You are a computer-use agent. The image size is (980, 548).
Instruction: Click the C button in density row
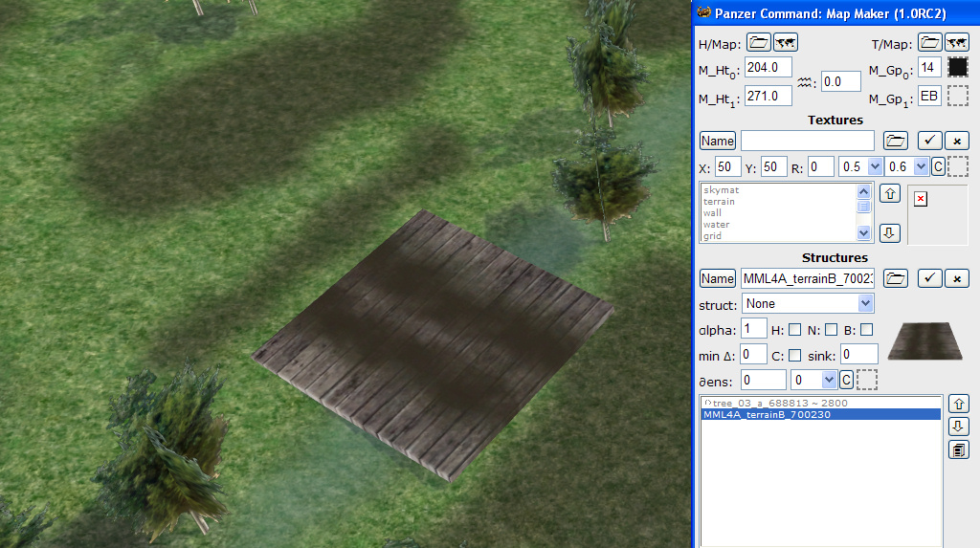(846, 380)
